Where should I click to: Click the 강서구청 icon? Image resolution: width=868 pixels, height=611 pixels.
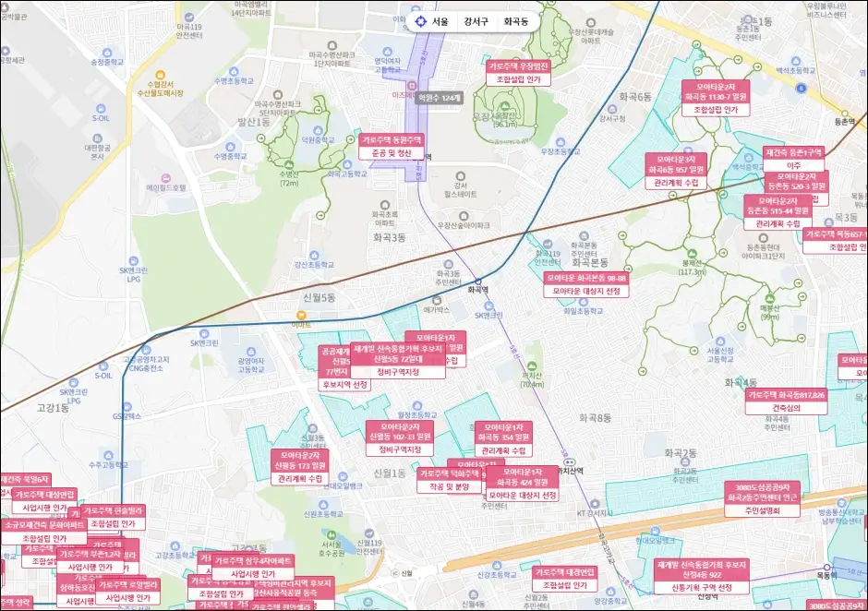coord(612,110)
